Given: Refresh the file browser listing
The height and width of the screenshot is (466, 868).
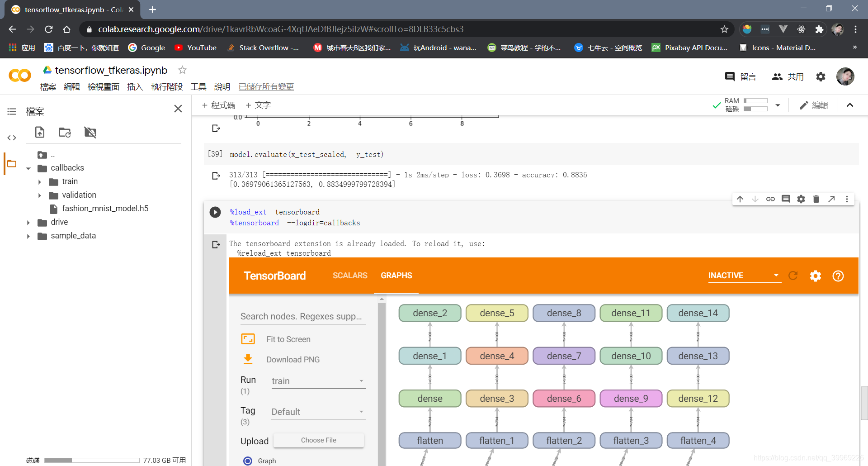Looking at the screenshot, I should point(65,132).
